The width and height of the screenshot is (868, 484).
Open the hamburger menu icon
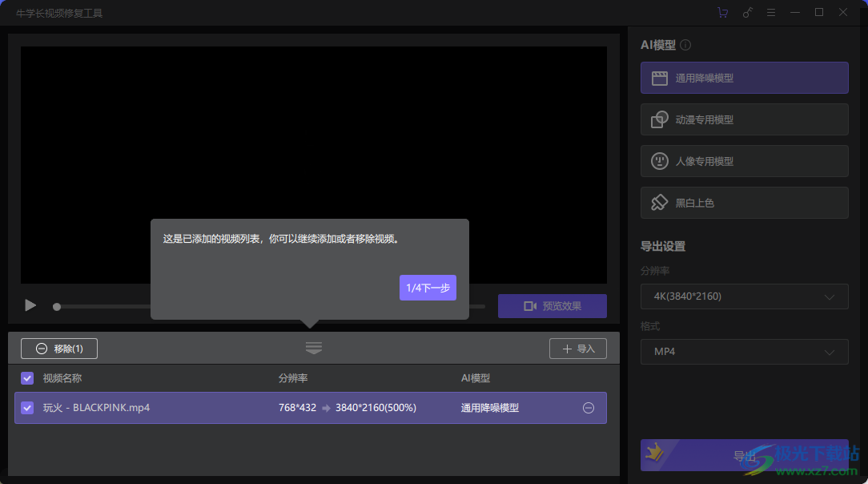(x=771, y=12)
